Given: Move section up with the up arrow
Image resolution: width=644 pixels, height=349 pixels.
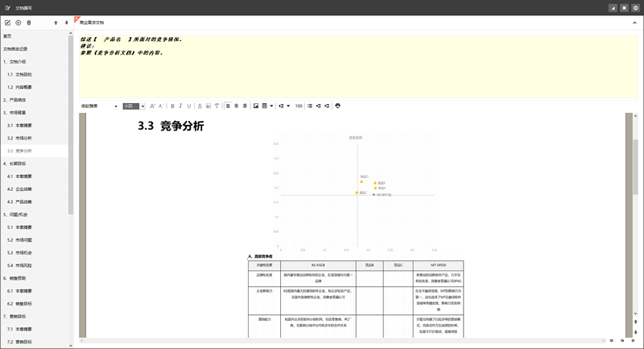Looking at the screenshot, I should coord(56,23).
